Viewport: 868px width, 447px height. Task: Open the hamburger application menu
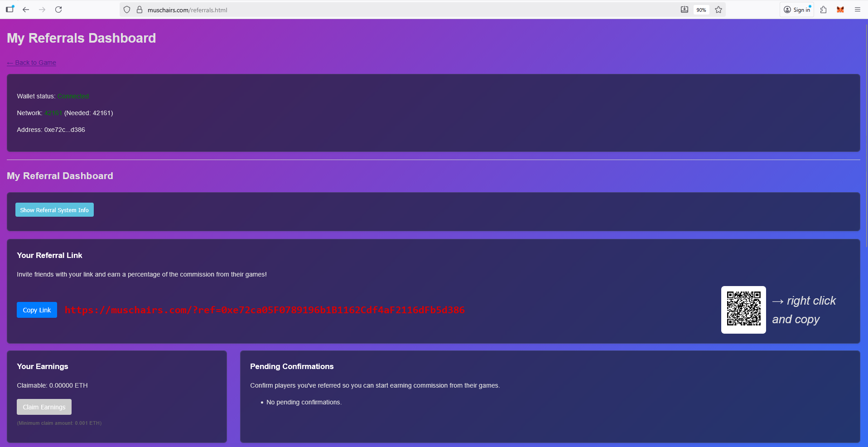tap(858, 10)
